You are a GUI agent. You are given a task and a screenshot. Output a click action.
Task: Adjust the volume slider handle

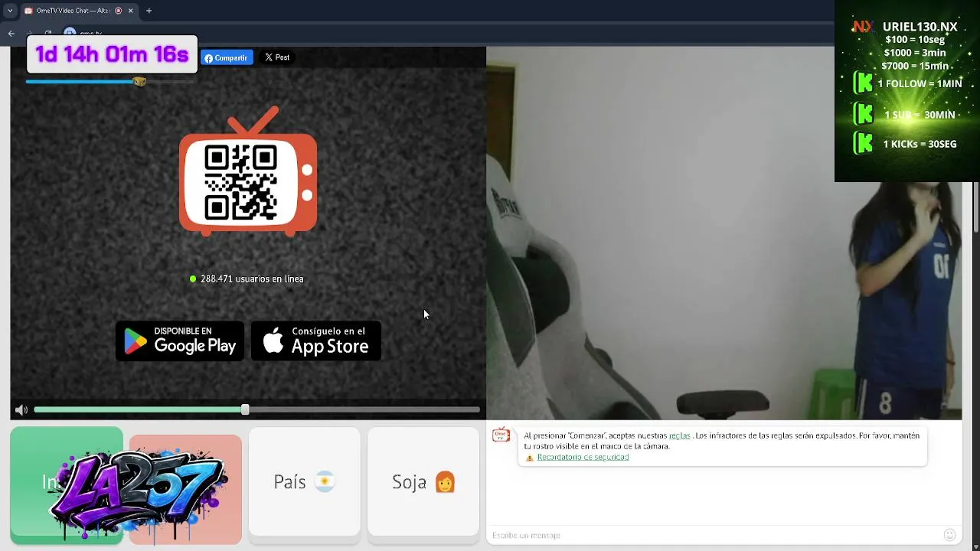click(x=245, y=410)
